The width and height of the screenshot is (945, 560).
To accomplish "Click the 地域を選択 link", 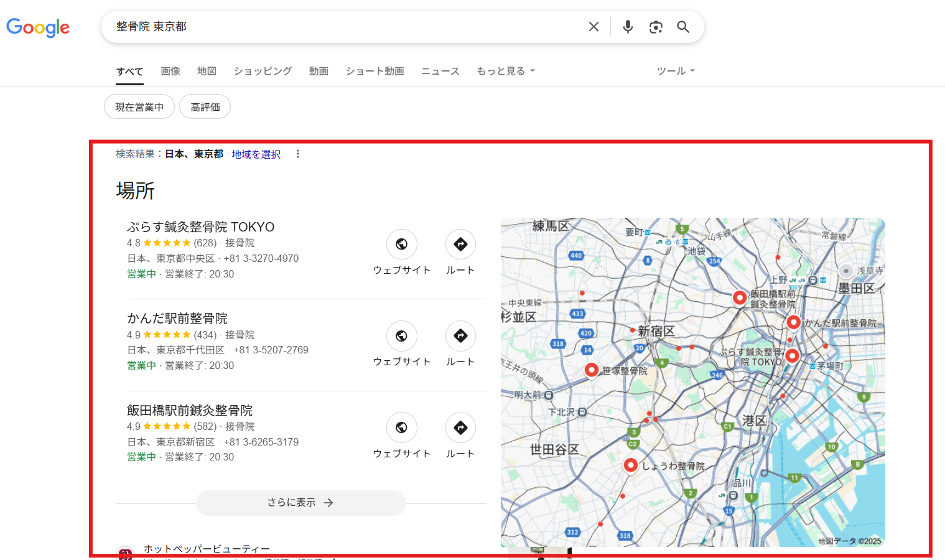I will 256,154.
